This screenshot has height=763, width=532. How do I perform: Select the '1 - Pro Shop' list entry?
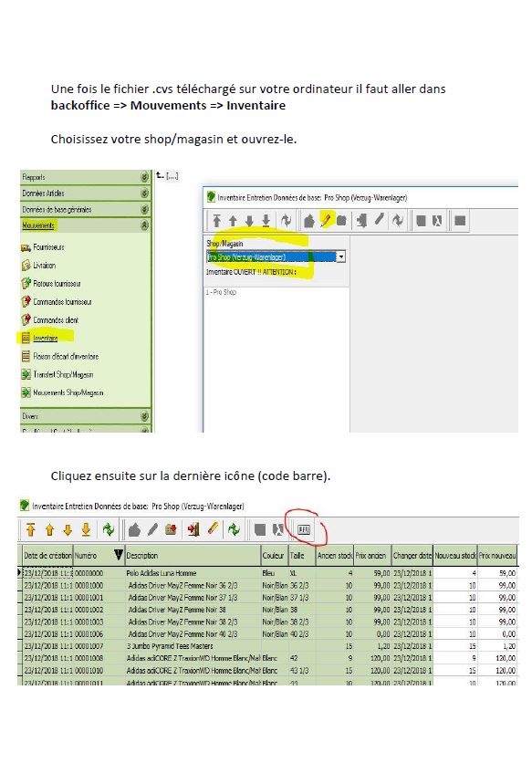(221, 292)
